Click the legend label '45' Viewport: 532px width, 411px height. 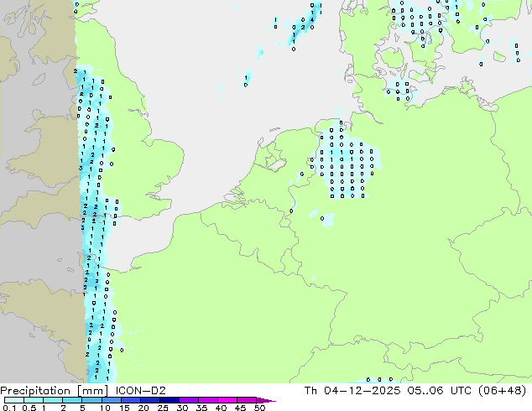coord(240,408)
